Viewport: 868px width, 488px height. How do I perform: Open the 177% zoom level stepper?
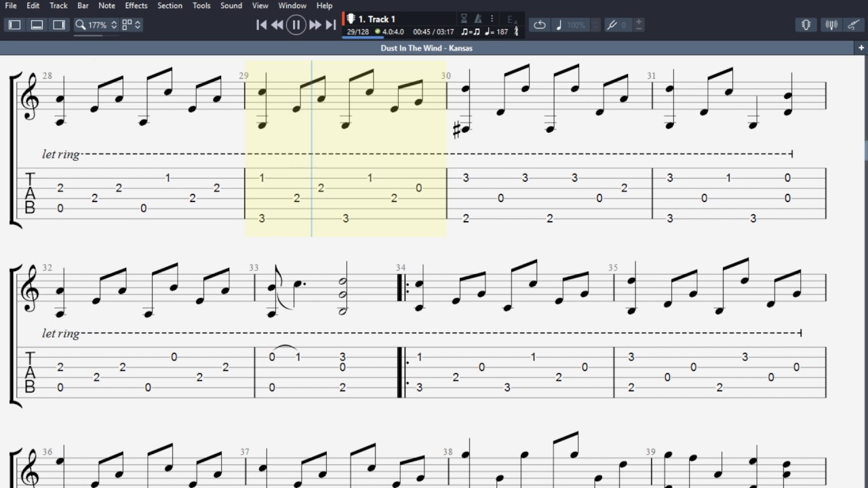(114, 25)
